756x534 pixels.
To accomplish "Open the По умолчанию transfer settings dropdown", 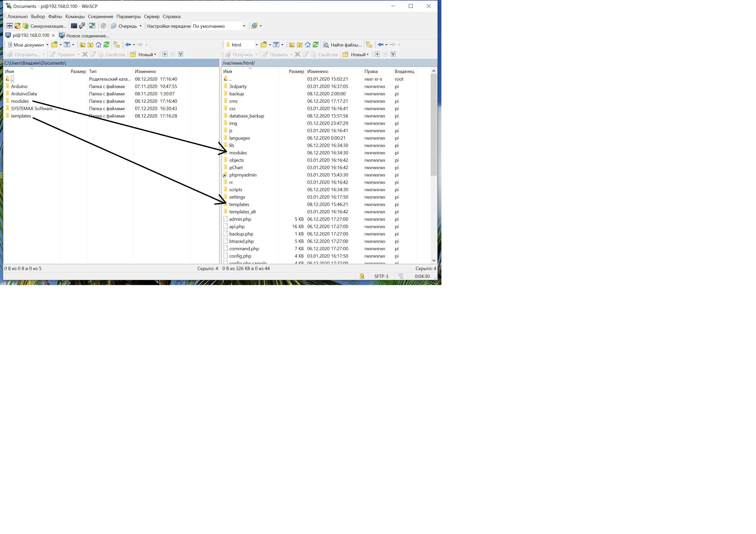I will [244, 26].
